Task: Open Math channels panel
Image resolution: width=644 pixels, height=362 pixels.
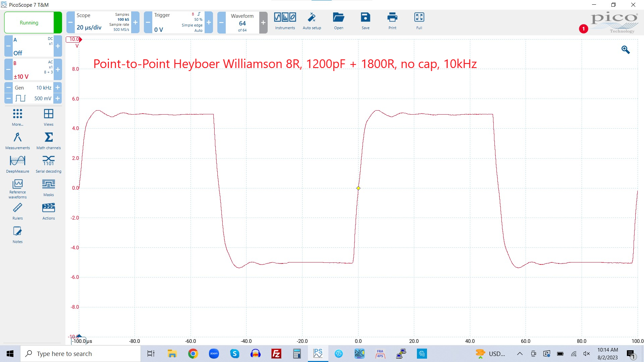Action: pyautogui.click(x=48, y=140)
